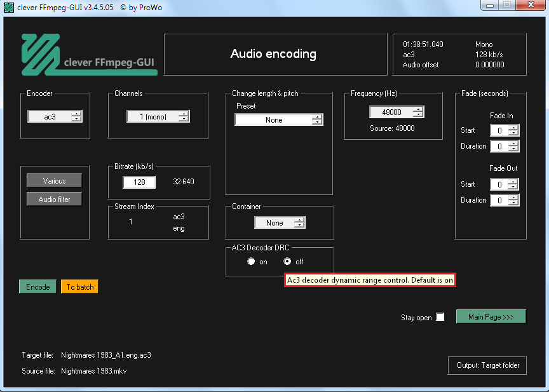Select the DRC 'on' radio button
Image resolution: width=549 pixels, height=392 pixels.
[x=251, y=262]
